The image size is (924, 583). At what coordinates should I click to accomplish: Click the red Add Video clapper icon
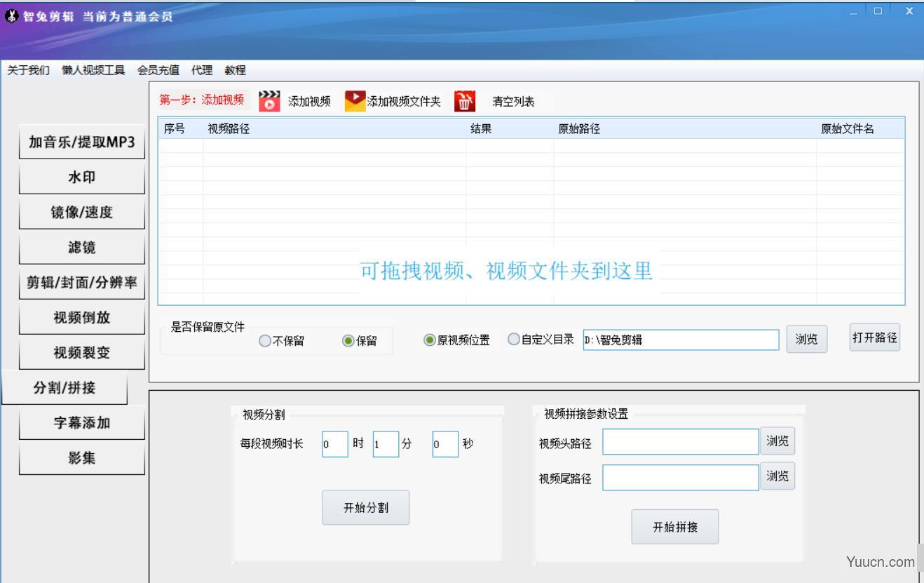tap(269, 101)
